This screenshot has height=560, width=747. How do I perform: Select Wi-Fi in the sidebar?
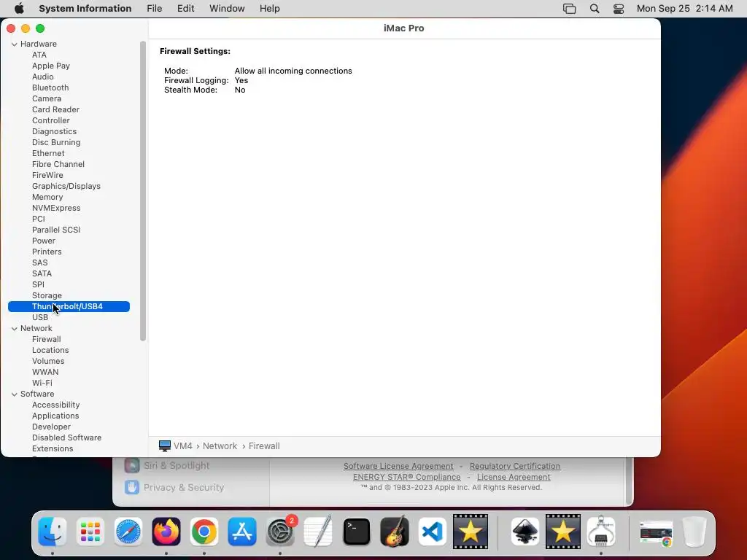(x=42, y=384)
